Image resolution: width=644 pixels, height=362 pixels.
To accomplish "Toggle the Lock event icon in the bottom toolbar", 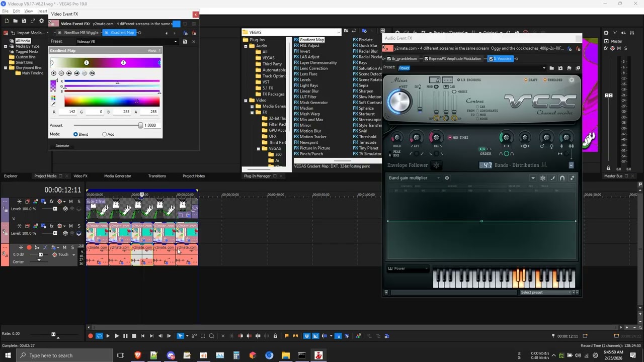I will (x=275, y=336).
